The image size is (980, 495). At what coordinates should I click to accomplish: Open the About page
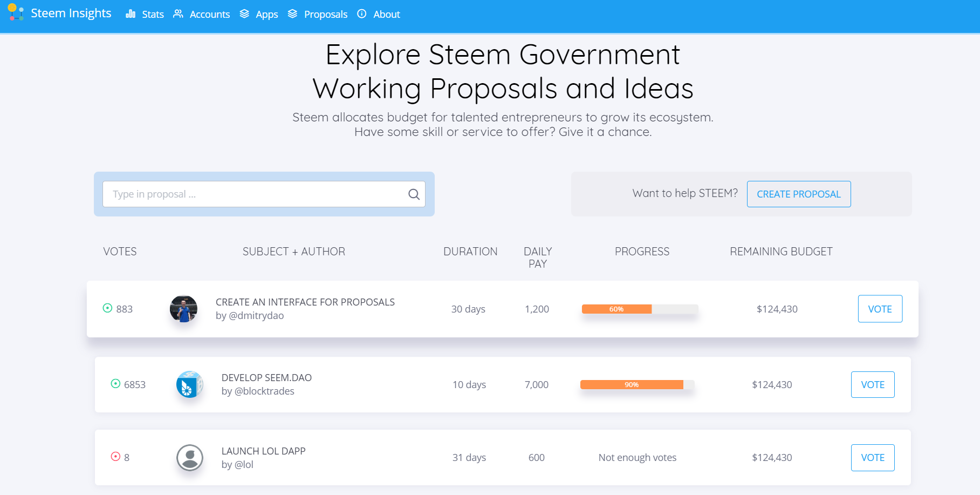(x=379, y=14)
